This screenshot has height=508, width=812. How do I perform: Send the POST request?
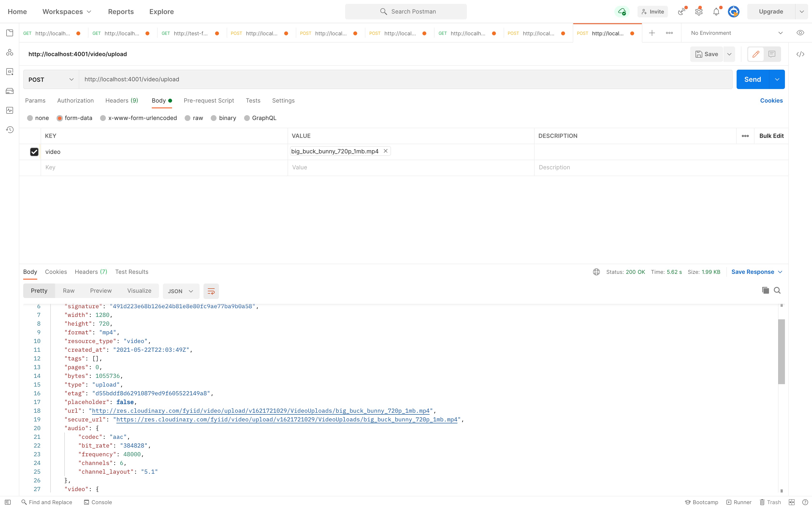click(x=753, y=80)
